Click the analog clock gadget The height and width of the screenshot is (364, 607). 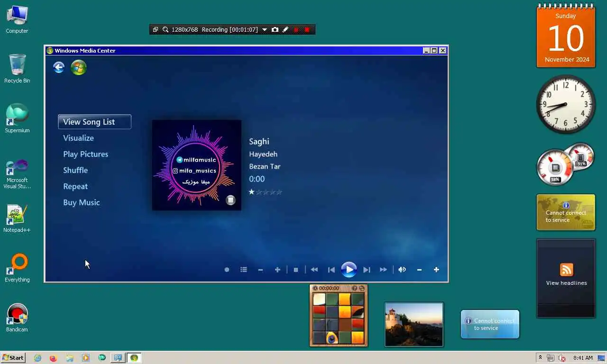[566, 104]
